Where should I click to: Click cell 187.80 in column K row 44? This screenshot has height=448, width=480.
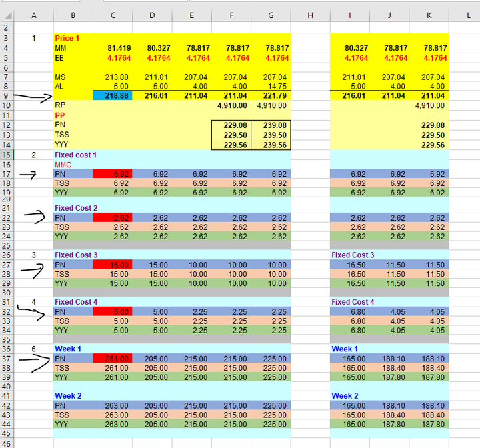[x=429, y=425]
